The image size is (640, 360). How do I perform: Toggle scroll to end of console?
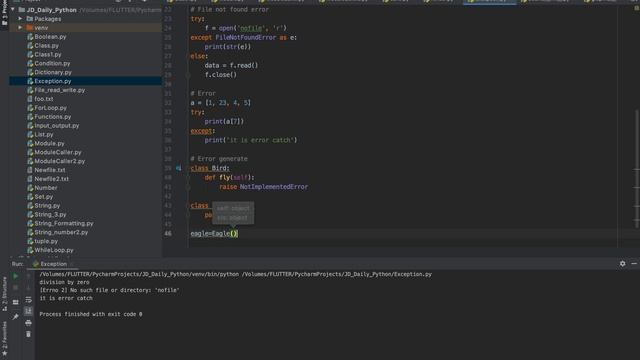(x=29, y=311)
